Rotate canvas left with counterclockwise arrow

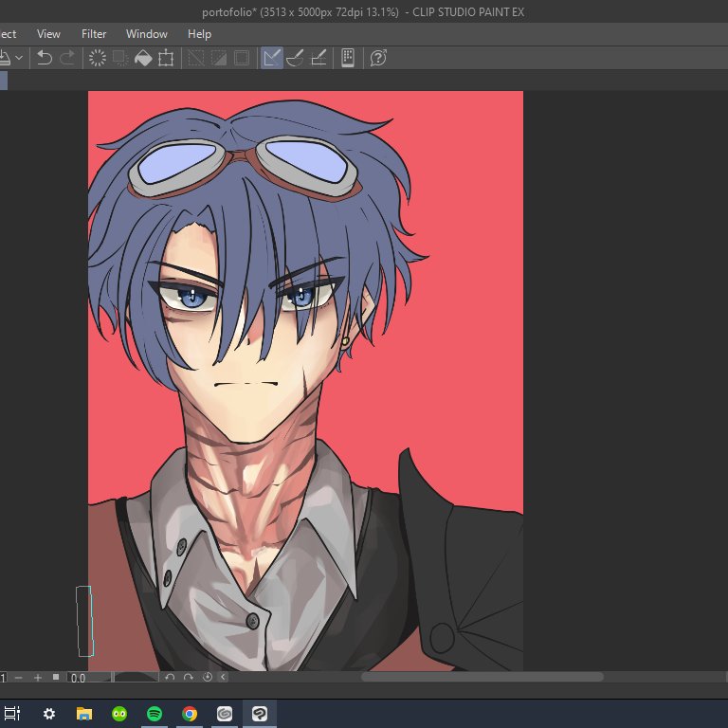(170, 678)
